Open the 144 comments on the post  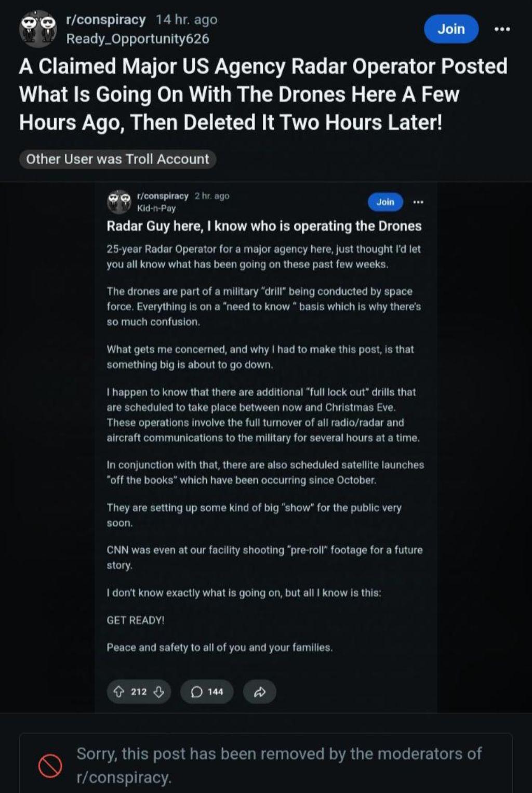(207, 692)
